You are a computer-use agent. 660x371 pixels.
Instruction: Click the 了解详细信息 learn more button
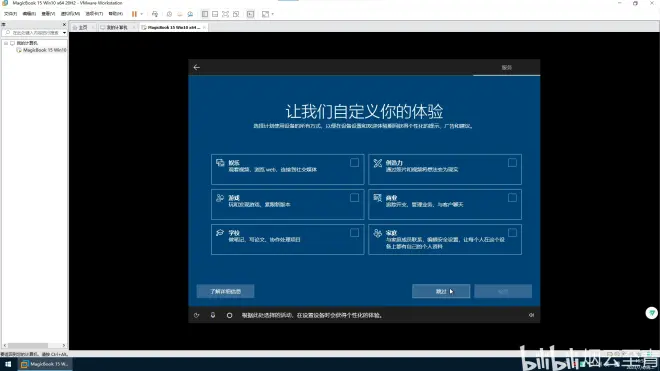pos(225,291)
